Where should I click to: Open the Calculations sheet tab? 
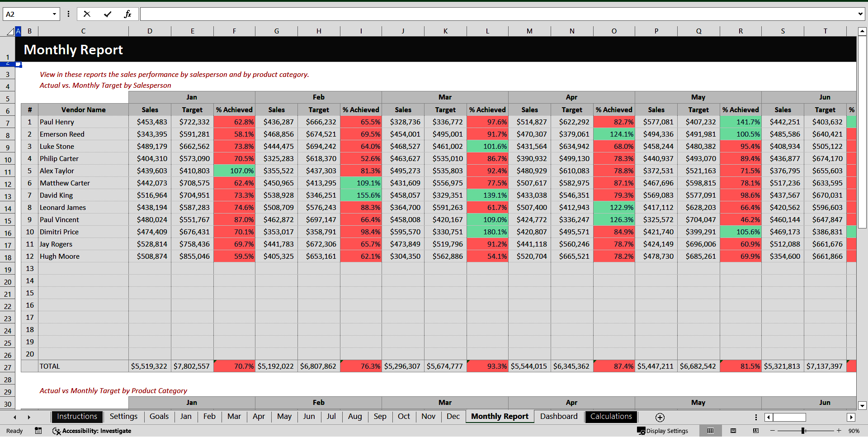611,416
